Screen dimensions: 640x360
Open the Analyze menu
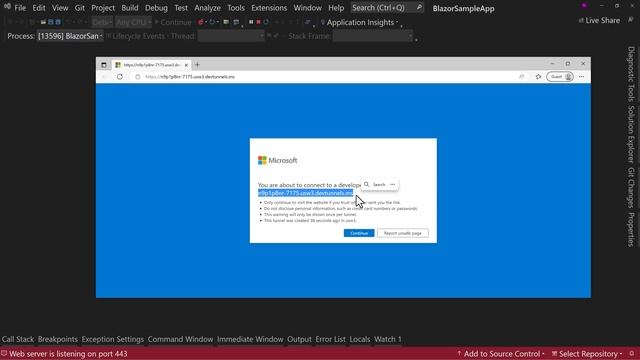tap(207, 8)
